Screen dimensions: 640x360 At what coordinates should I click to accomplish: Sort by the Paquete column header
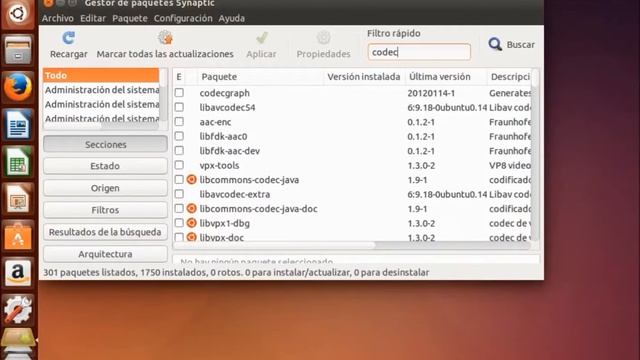pos(261,77)
